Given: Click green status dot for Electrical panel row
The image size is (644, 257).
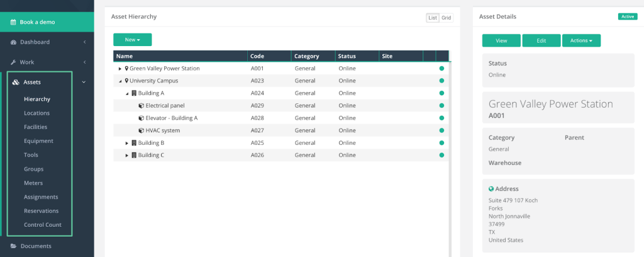Looking at the screenshot, I should point(441,105).
